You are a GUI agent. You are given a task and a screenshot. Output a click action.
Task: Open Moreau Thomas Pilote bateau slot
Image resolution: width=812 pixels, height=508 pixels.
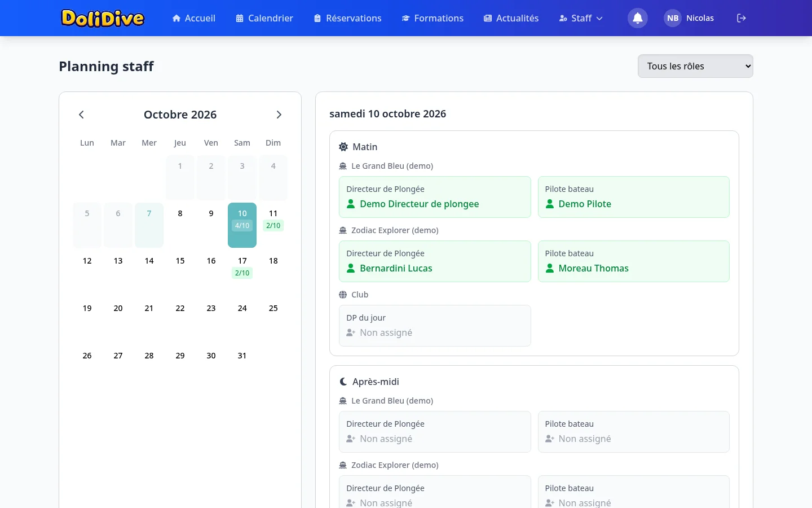click(x=634, y=261)
